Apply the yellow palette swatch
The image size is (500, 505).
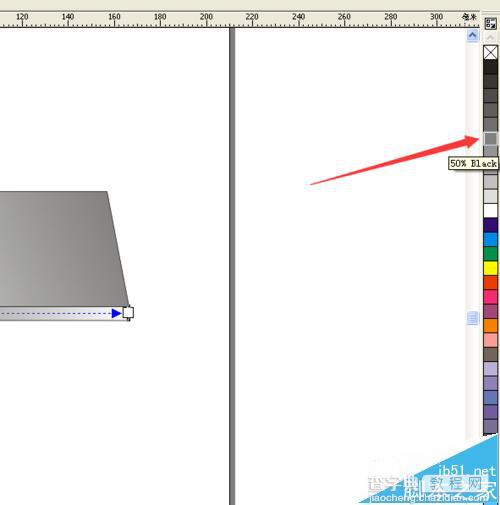coord(490,268)
